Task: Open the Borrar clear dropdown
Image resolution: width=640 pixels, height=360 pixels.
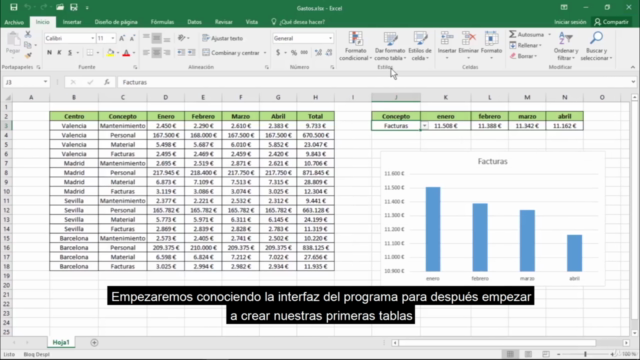Action: (523, 56)
